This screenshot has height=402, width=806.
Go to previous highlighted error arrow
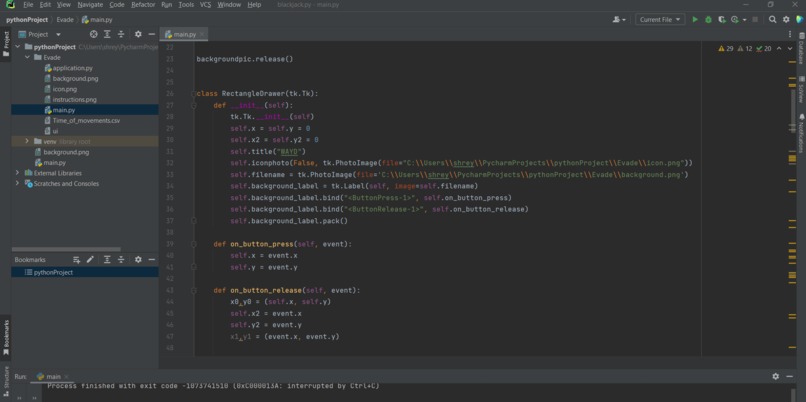(x=778, y=48)
